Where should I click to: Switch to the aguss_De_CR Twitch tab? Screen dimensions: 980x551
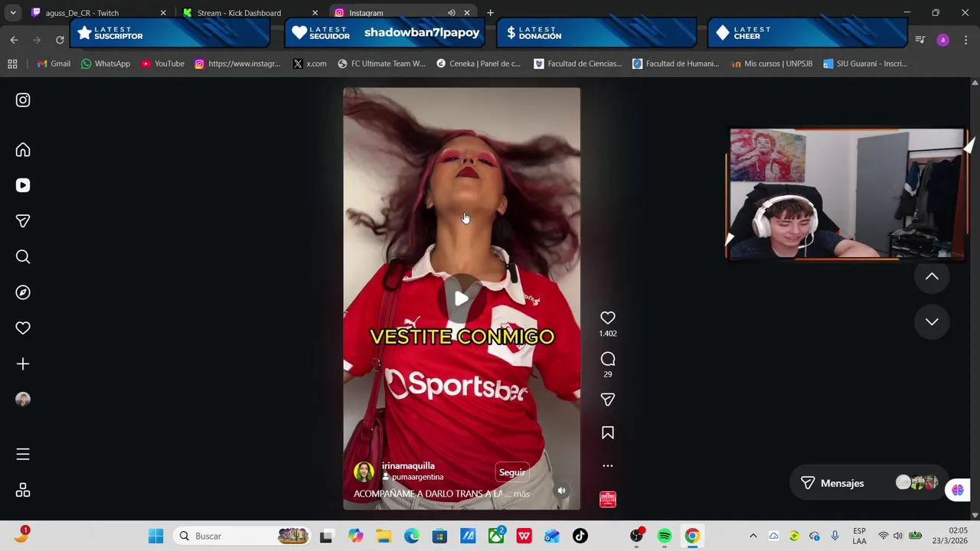[97, 12]
